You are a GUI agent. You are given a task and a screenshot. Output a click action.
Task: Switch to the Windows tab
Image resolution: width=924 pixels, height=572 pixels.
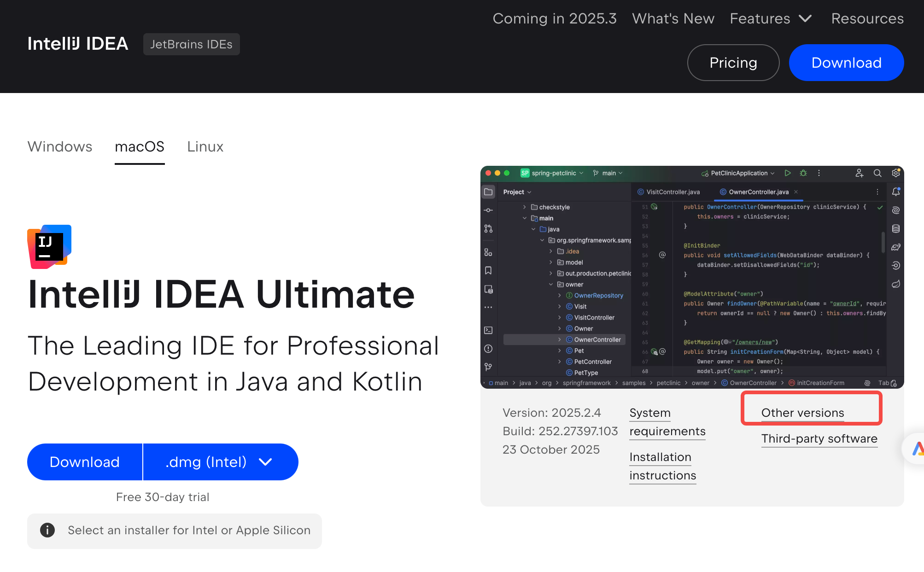point(60,146)
